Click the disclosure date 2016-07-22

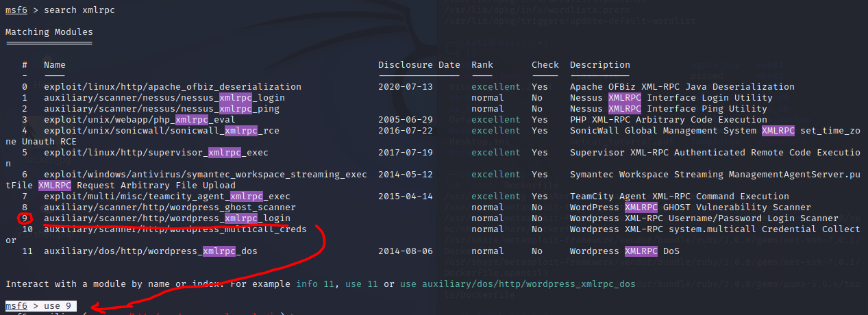406,131
